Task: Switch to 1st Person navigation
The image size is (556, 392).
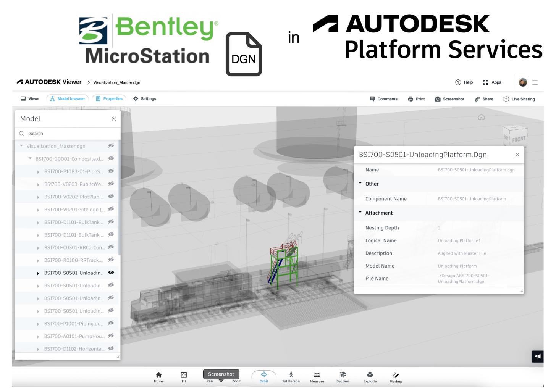Action: pos(291,377)
